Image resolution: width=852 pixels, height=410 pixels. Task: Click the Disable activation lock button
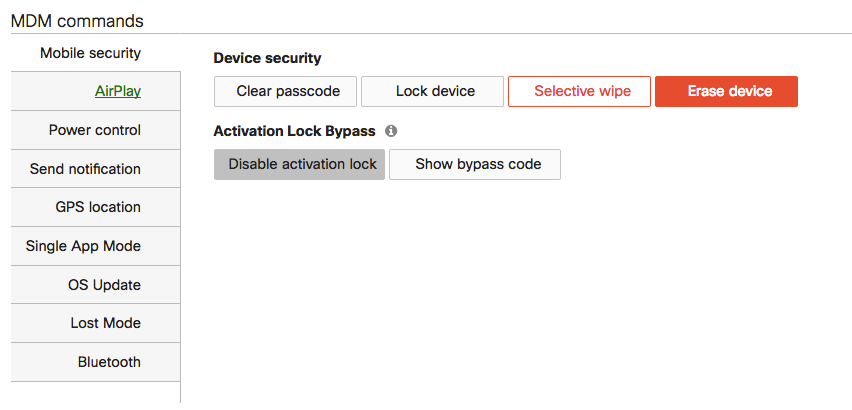tap(302, 164)
